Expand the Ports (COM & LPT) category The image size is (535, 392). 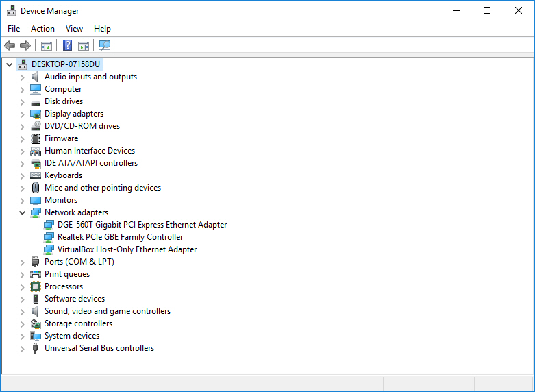click(23, 262)
